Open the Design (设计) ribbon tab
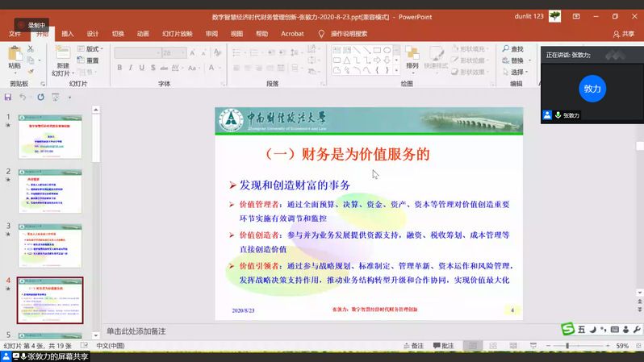Viewport: 644px width, 362px height. pyautogui.click(x=93, y=34)
